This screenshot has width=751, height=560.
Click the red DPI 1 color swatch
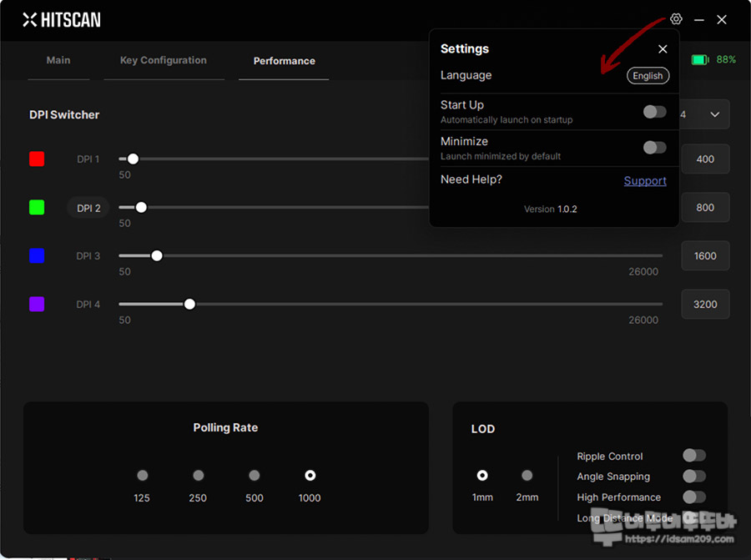(x=37, y=159)
